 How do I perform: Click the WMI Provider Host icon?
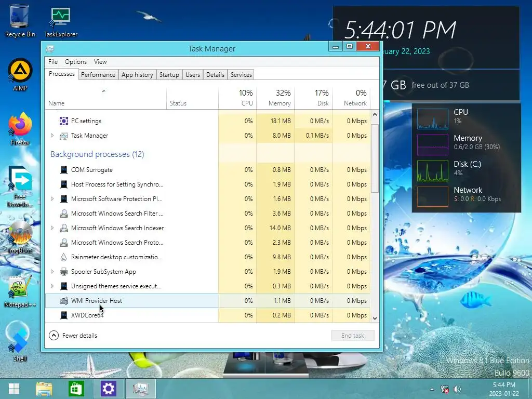click(63, 301)
